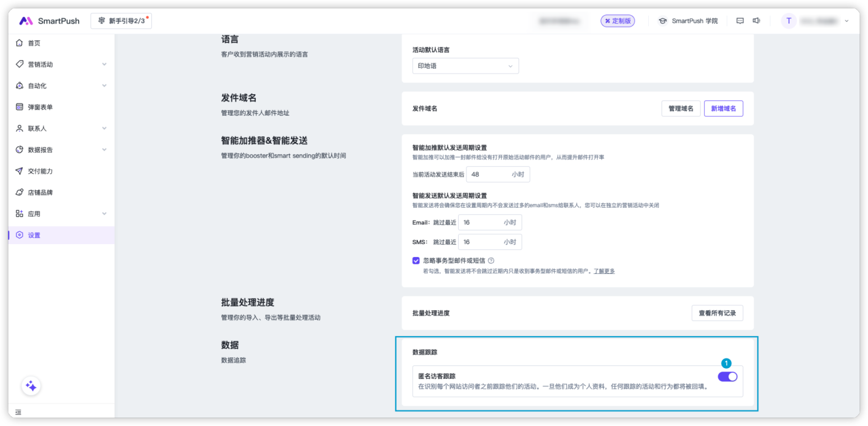This screenshot has height=426, width=868.
Task: Open the user account dropdown arrow
Action: (x=846, y=21)
